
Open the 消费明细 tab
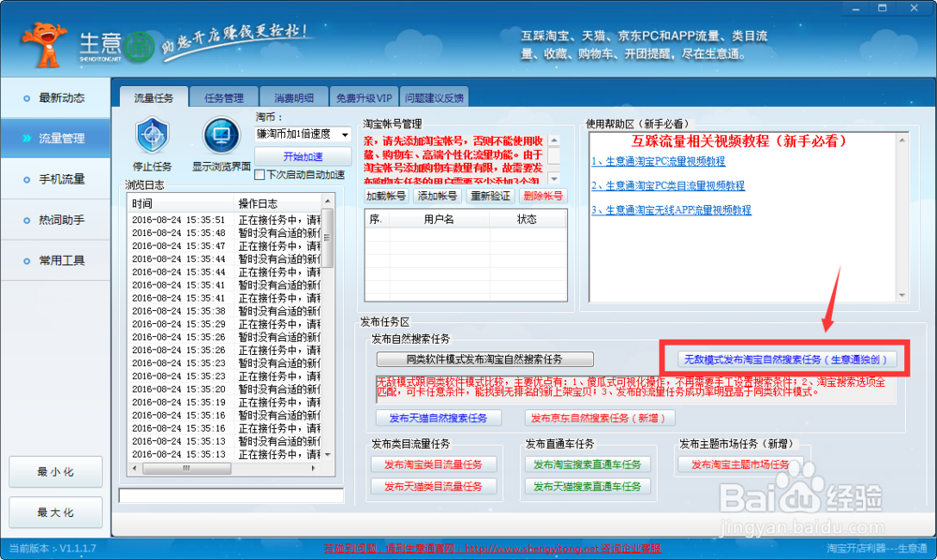(294, 98)
